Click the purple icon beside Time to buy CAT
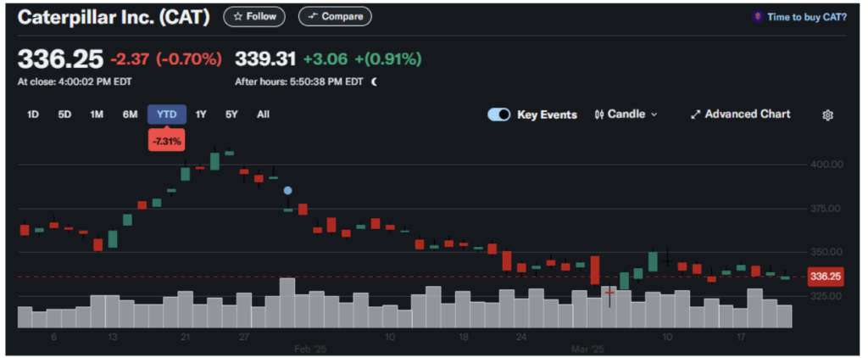Screen dimensions: 868x358 point(757,17)
